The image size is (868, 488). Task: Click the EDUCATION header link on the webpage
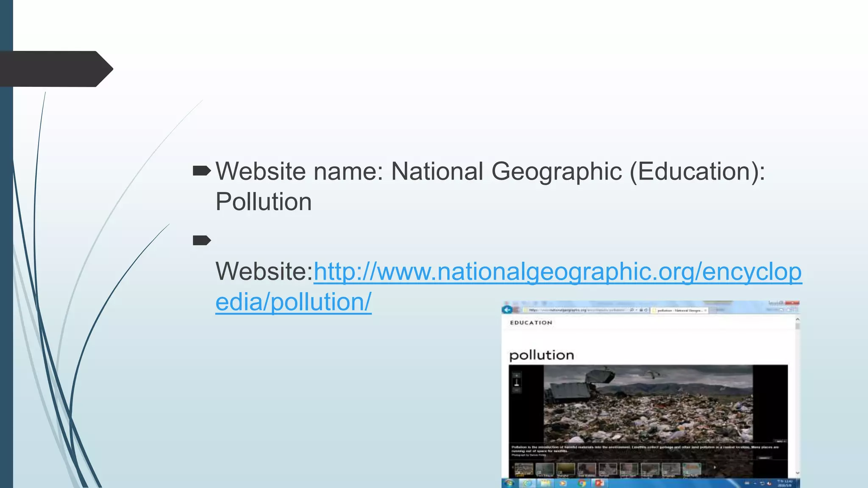[531, 323]
